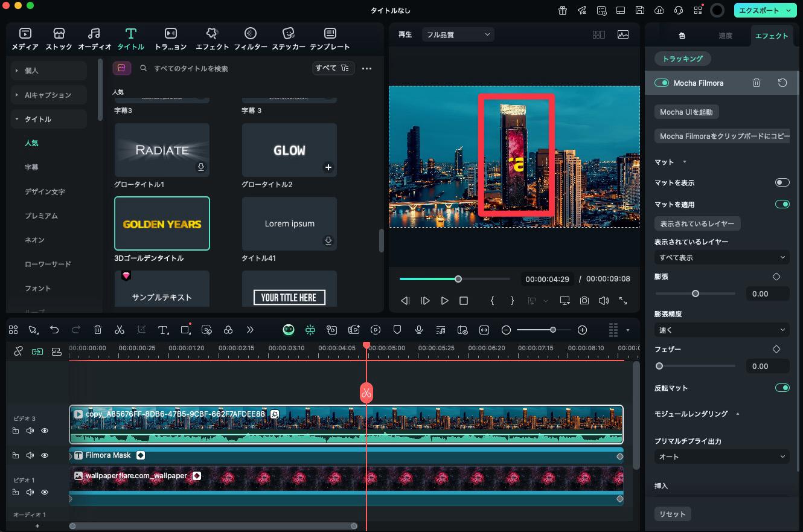Screen dimensions: 803x532
Task: Switch to the ストック tab
Action: [x=59, y=39]
